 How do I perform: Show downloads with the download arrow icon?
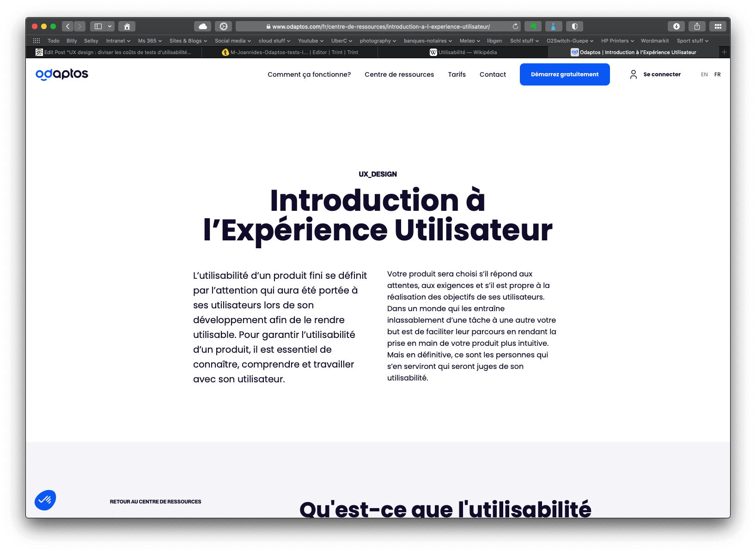[x=676, y=26]
